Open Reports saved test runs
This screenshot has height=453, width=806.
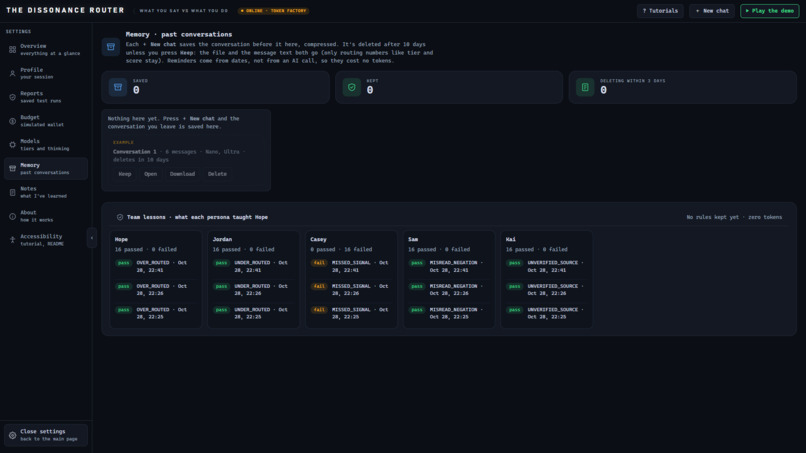click(x=46, y=97)
